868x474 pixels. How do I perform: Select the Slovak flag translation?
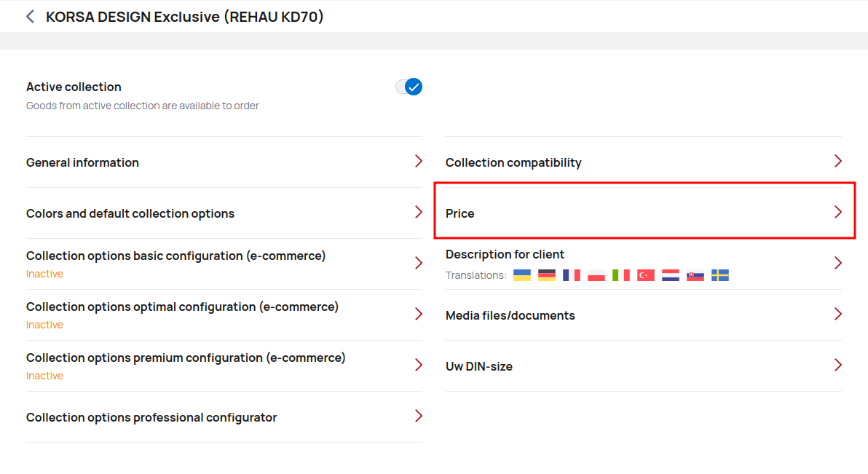pyautogui.click(x=695, y=275)
